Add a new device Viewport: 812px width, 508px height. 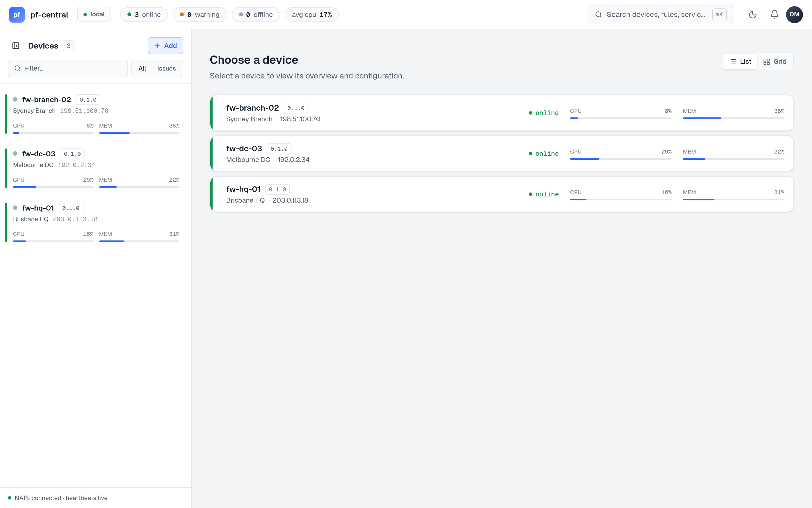click(x=166, y=46)
